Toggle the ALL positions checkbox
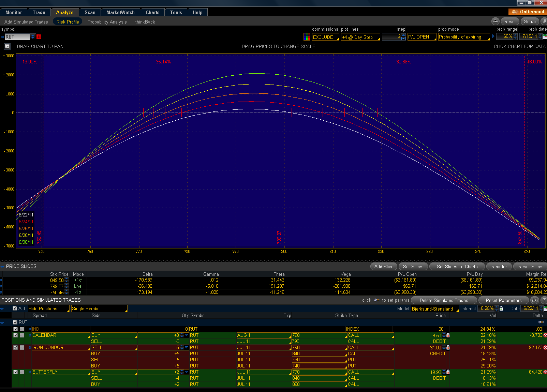Image resolution: width=547 pixels, height=392 pixels. (15, 308)
